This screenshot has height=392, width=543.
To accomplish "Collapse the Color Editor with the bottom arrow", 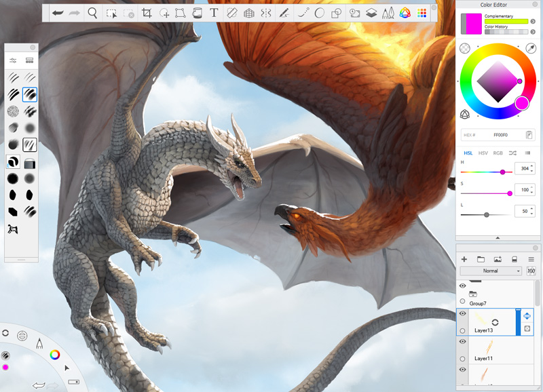I will 498,238.
